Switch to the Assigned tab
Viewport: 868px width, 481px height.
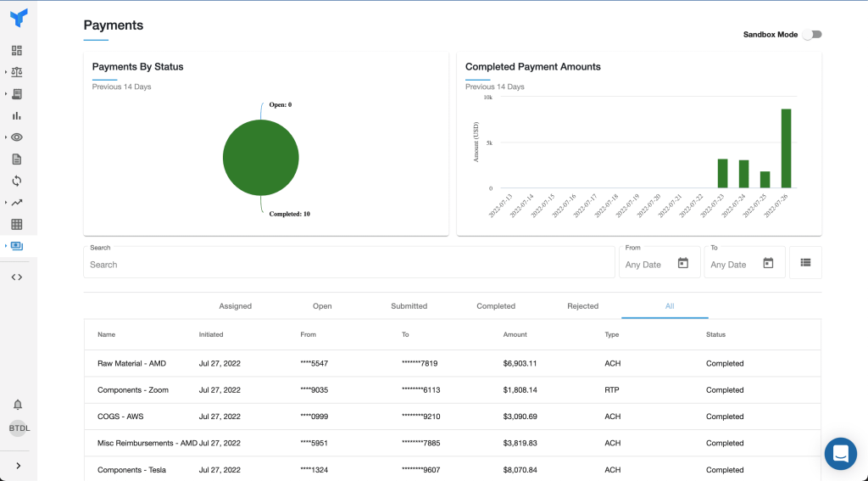236,306
